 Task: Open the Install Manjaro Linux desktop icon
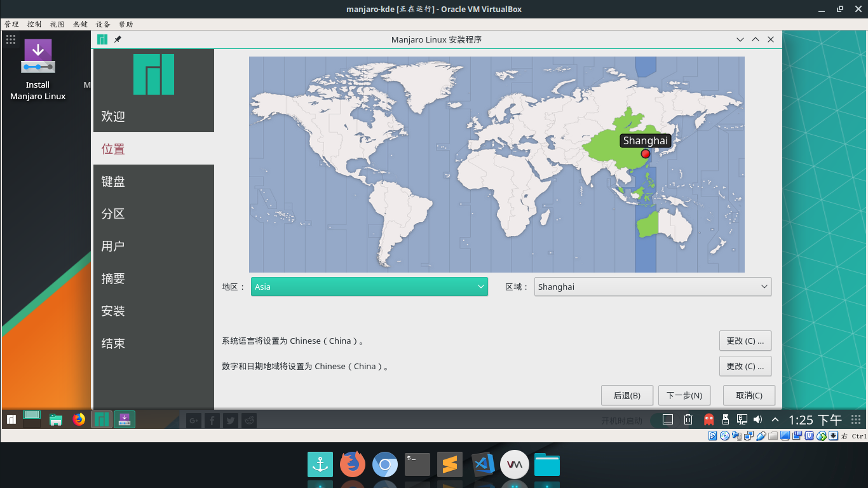37,69
